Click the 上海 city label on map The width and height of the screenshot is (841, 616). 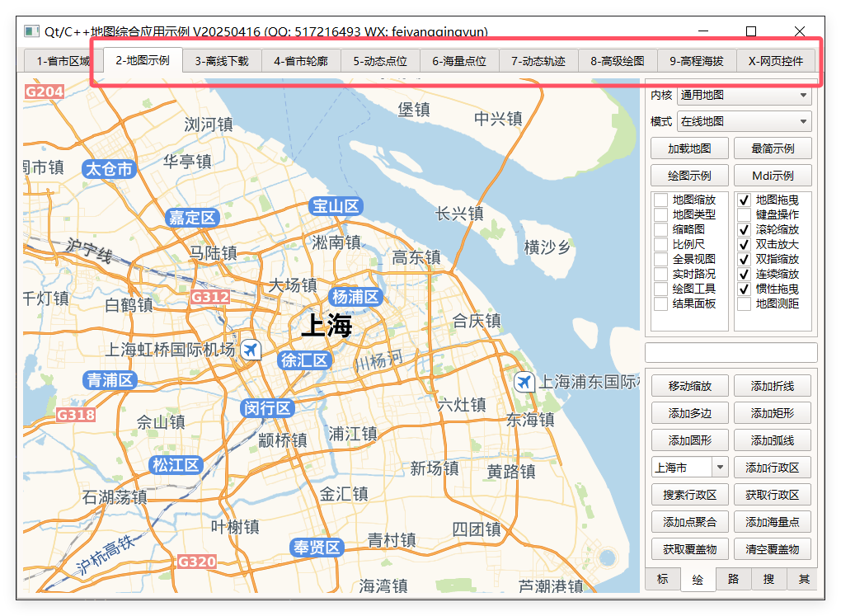pyautogui.click(x=327, y=326)
